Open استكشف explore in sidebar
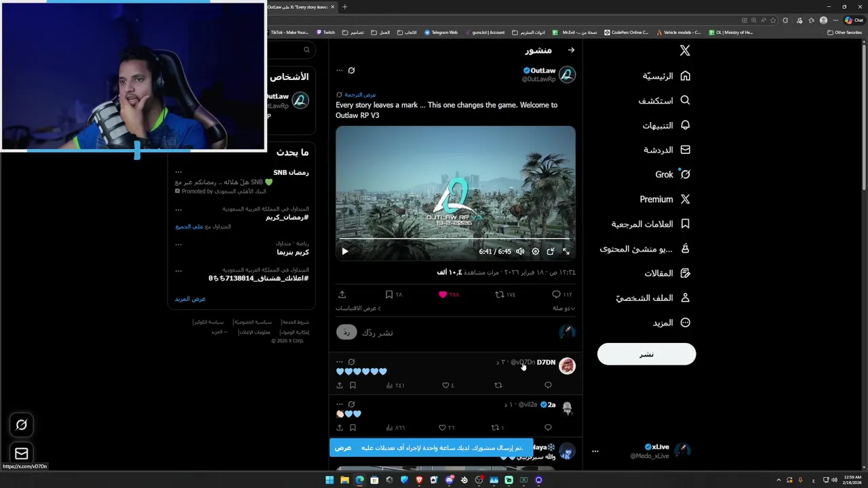The height and width of the screenshot is (488, 868). click(665, 100)
